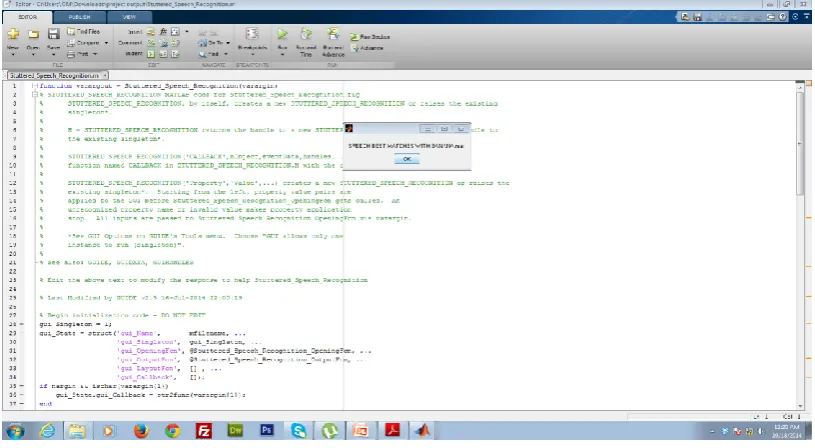This screenshot has height=448, width=815.
Task: Click the scroll down arrow in editor
Action: [x=800, y=405]
